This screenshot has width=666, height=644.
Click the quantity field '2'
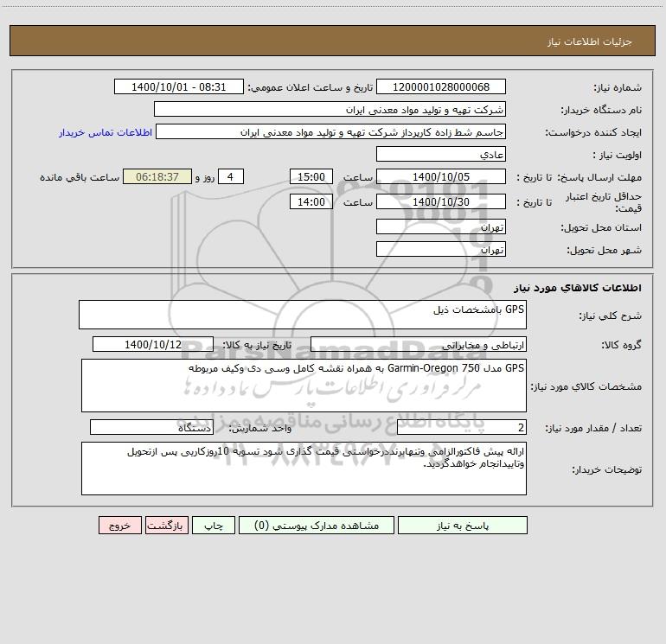(462, 427)
